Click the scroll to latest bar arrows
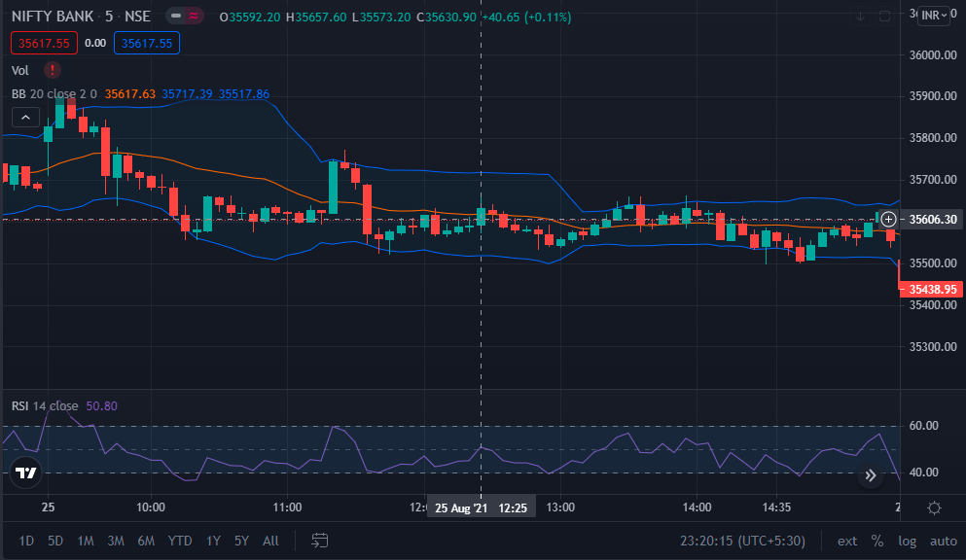The height and width of the screenshot is (560, 966). pyautogui.click(x=871, y=475)
